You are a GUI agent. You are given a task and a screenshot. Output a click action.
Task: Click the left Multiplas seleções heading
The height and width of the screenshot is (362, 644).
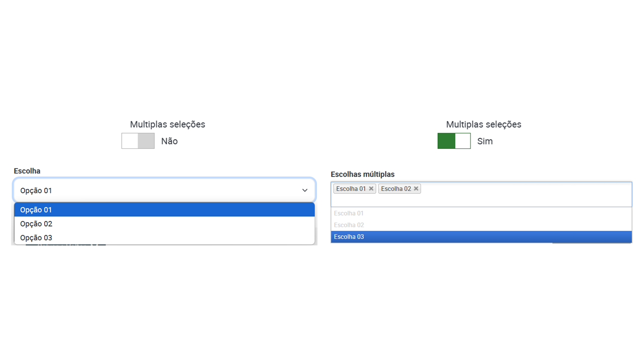coord(168,124)
